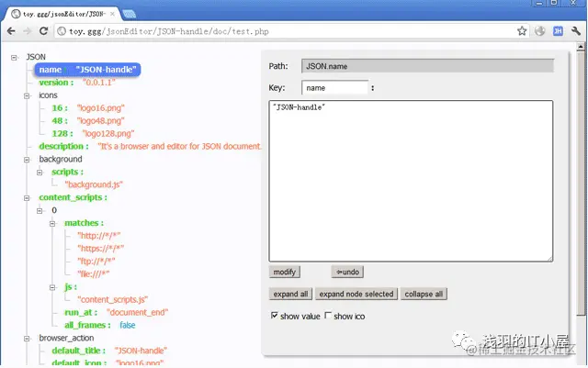The image size is (588, 368).
Task: Collapse the 0 array item node
Action: pyautogui.click(x=40, y=210)
